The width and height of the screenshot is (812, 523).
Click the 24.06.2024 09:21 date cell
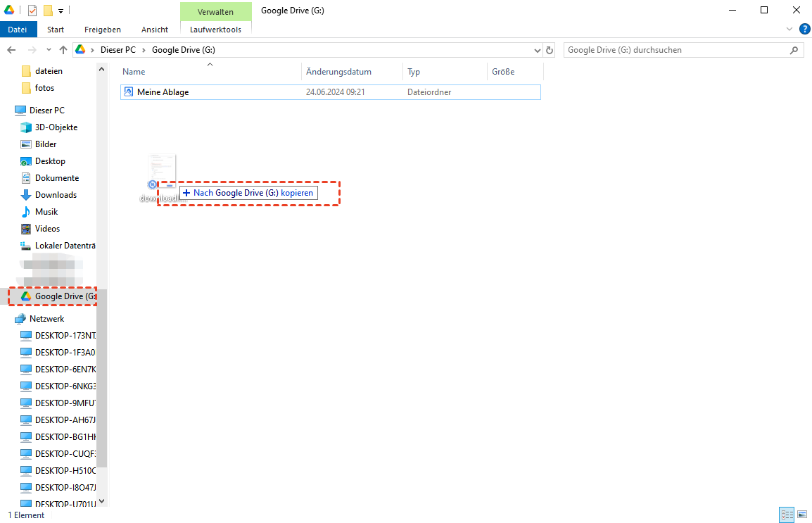pyautogui.click(x=336, y=92)
